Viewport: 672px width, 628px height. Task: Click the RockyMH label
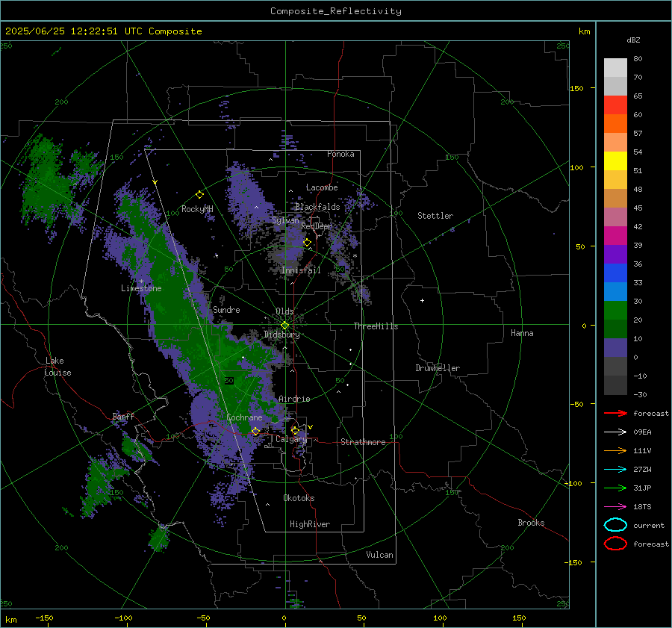point(197,209)
